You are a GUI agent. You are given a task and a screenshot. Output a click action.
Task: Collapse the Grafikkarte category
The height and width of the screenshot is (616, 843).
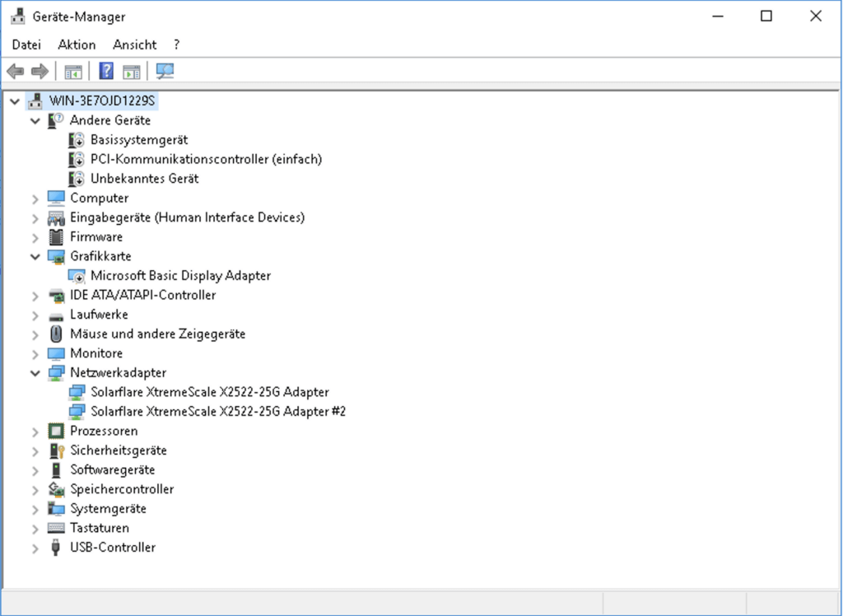click(35, 257)
